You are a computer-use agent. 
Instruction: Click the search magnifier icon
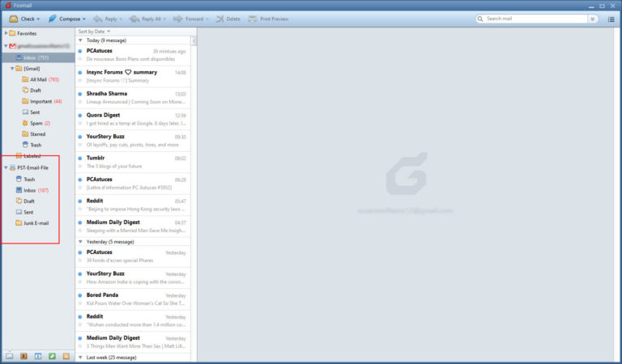480,19
